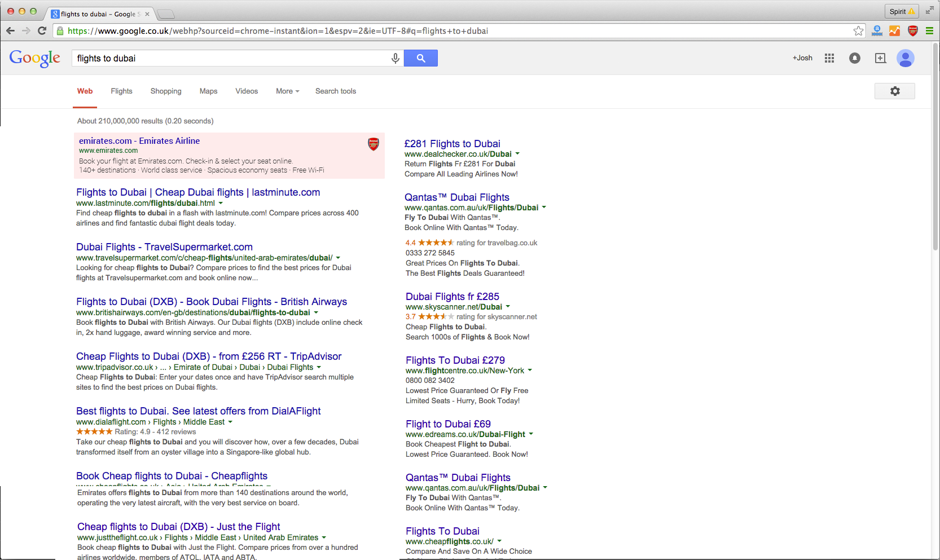
Task: Switch to the Videos tab
Action: [247, 91]
